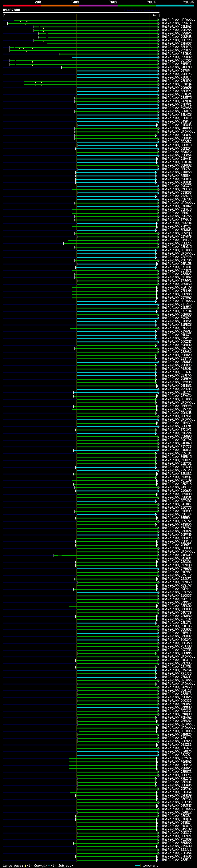Screen dimensions: 197x868
Task: Click the white AV407800 query sequence bar
Action: (81, 12)
